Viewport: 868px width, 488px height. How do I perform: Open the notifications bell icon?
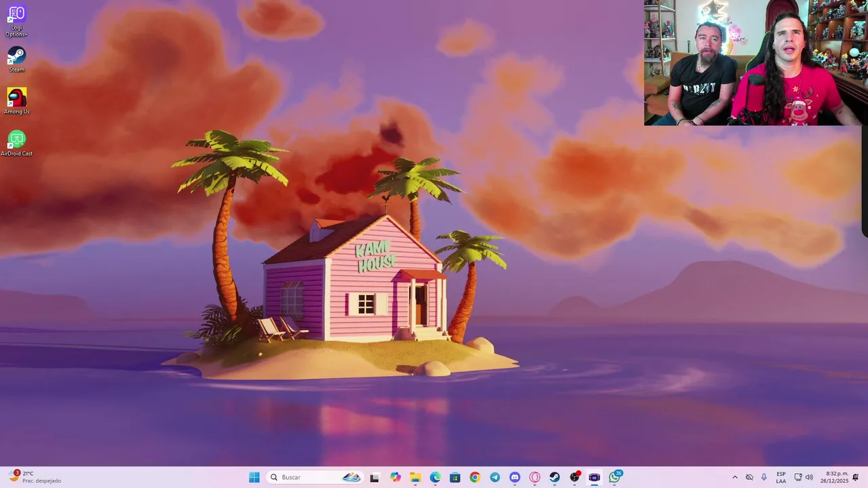856,477
